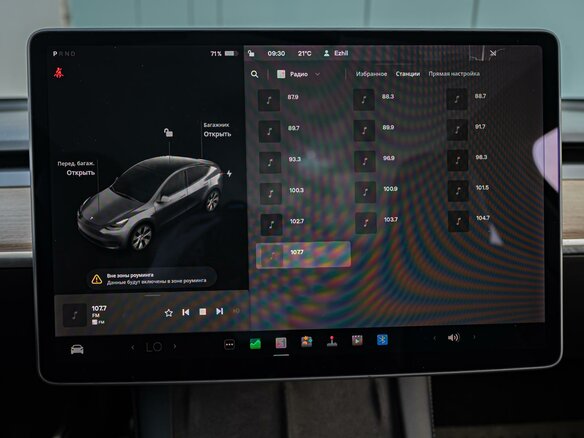Tap the red seatbelt warning icon

[x=58, y=73]
